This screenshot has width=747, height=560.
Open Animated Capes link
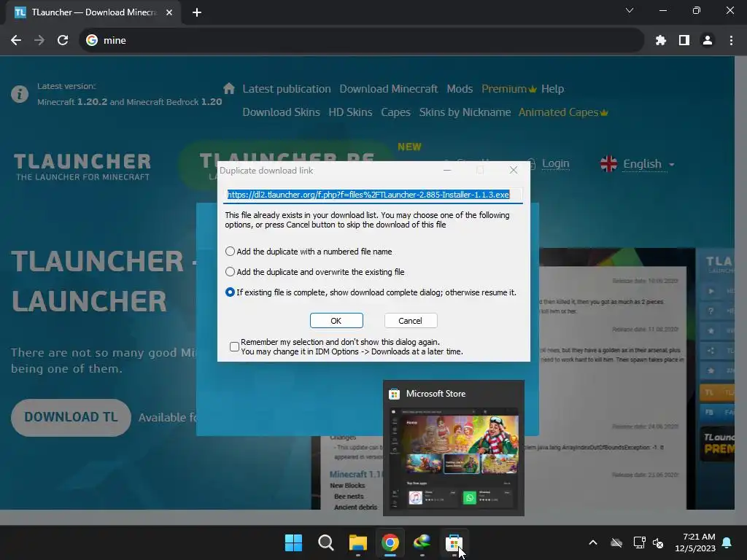point(563,112)
